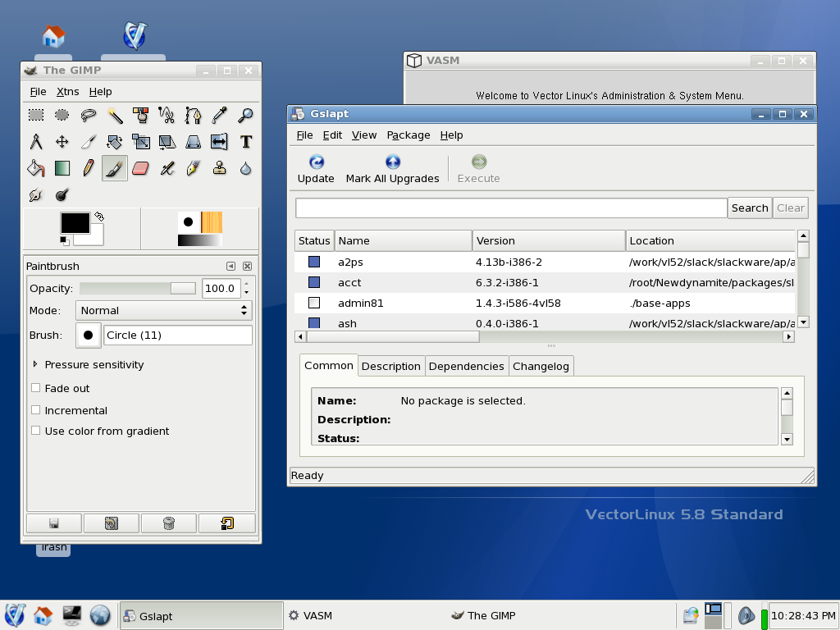This screenshot has width=840, height=630.
Task: Enable the Fade out checkbox
Action: 36,388
